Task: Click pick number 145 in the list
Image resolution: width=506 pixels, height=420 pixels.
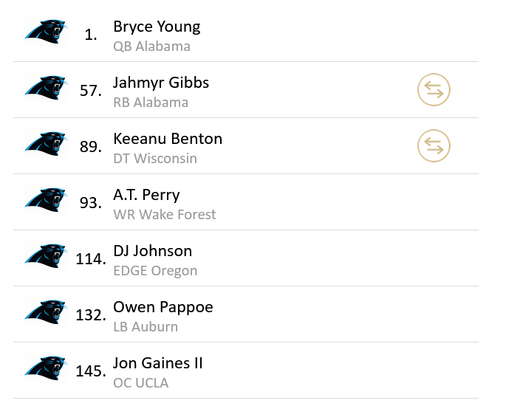Action: (90, 371)
